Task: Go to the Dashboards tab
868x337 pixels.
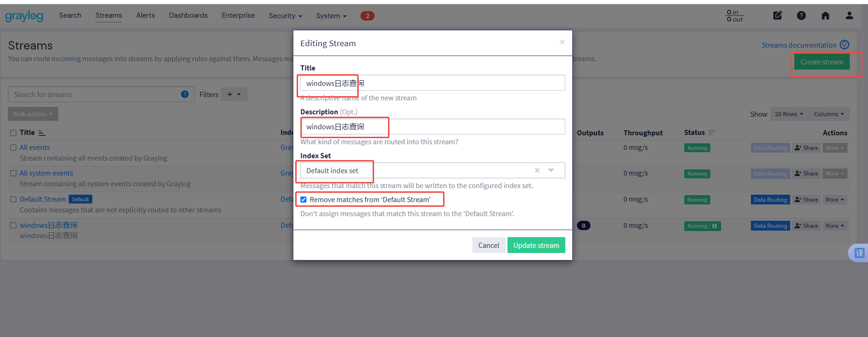Action: tap(188, 15)
